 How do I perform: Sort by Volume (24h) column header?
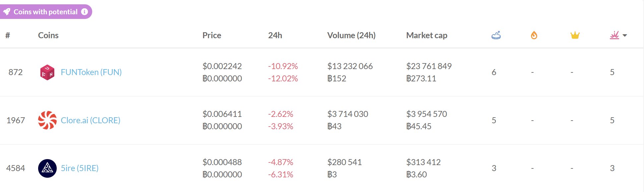[x=351, y=35]
